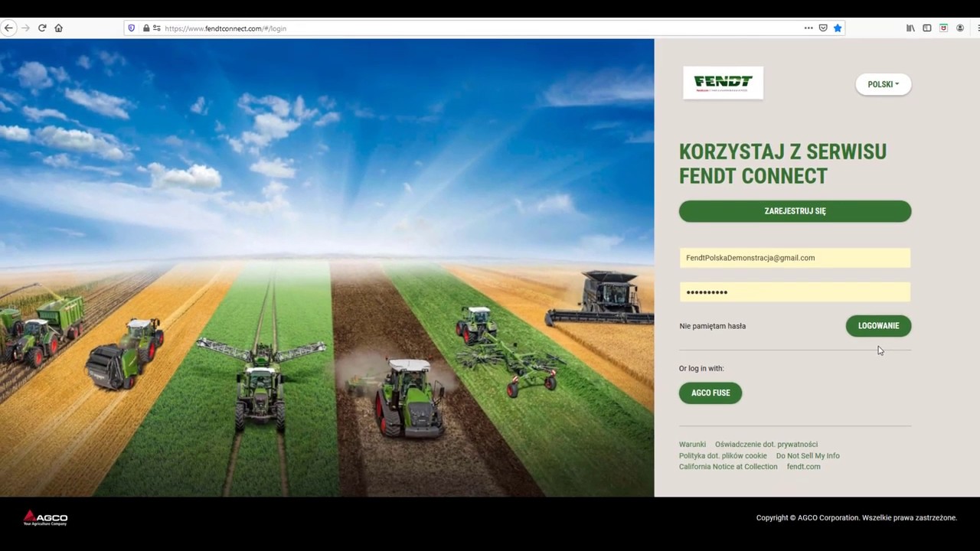The height and width of the screenshot is (551, 980).
Task: Open 'Polityka dot. plików cookie' link
Action: (x=723, y=456)
